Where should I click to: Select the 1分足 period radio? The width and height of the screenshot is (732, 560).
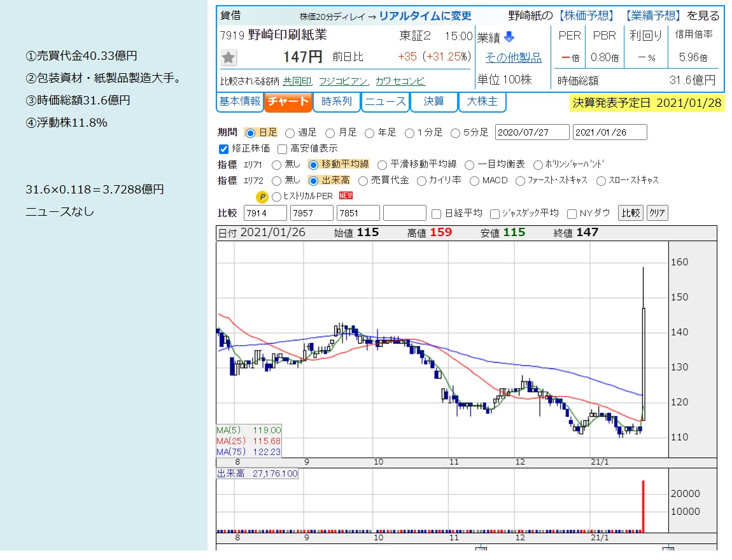[409, 133]
